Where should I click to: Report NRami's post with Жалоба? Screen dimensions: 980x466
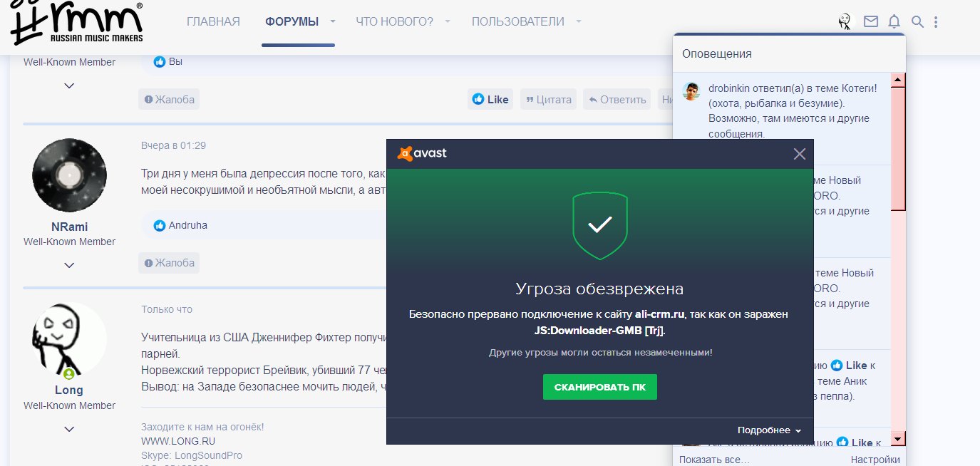169,263
